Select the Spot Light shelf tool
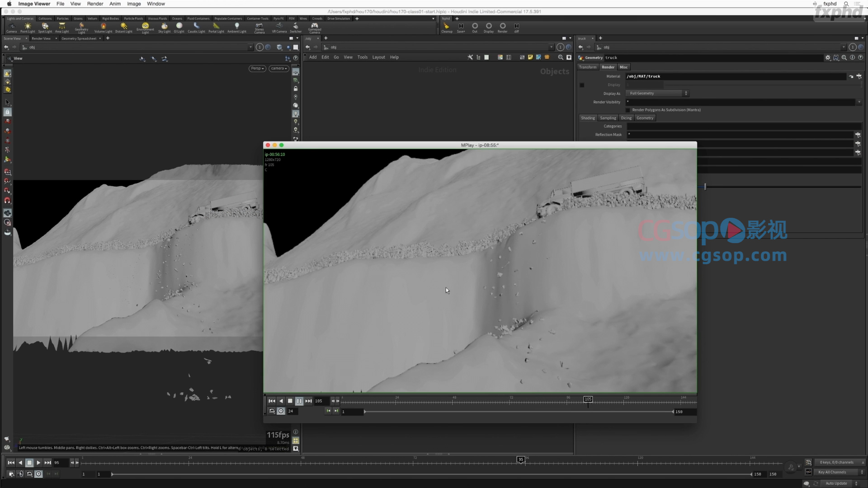The image size is (868, 488). point(45,27)
